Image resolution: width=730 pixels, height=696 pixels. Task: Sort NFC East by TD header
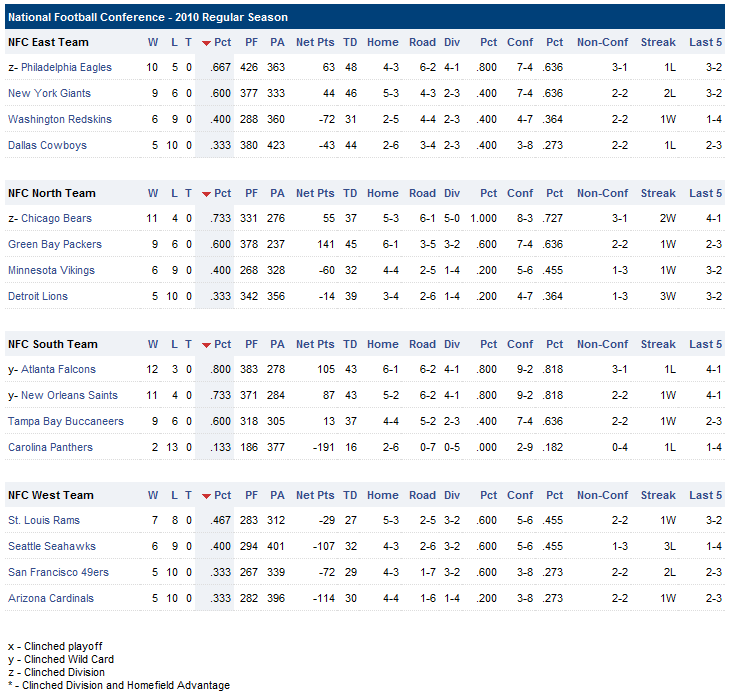pyautogui.click(x=350, y=42)
